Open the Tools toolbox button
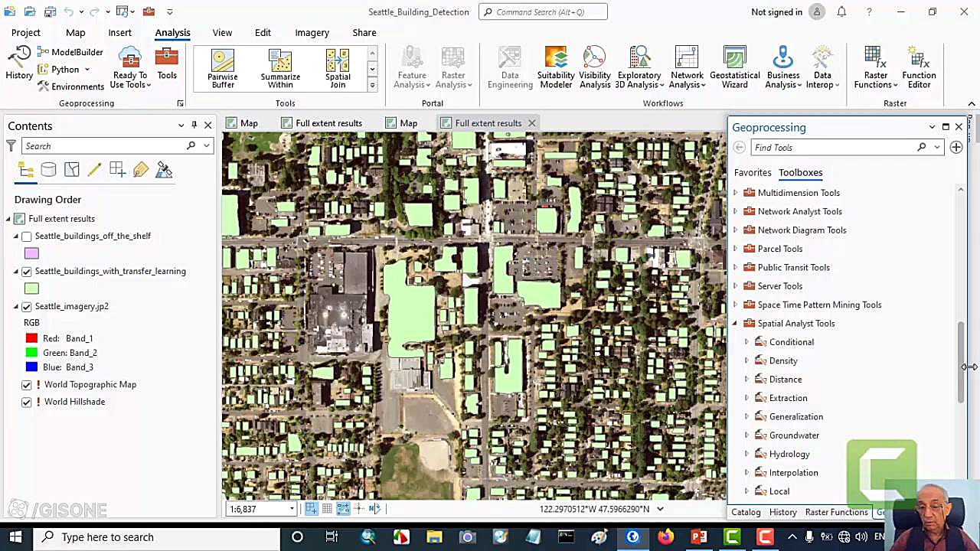 (167, 64)
